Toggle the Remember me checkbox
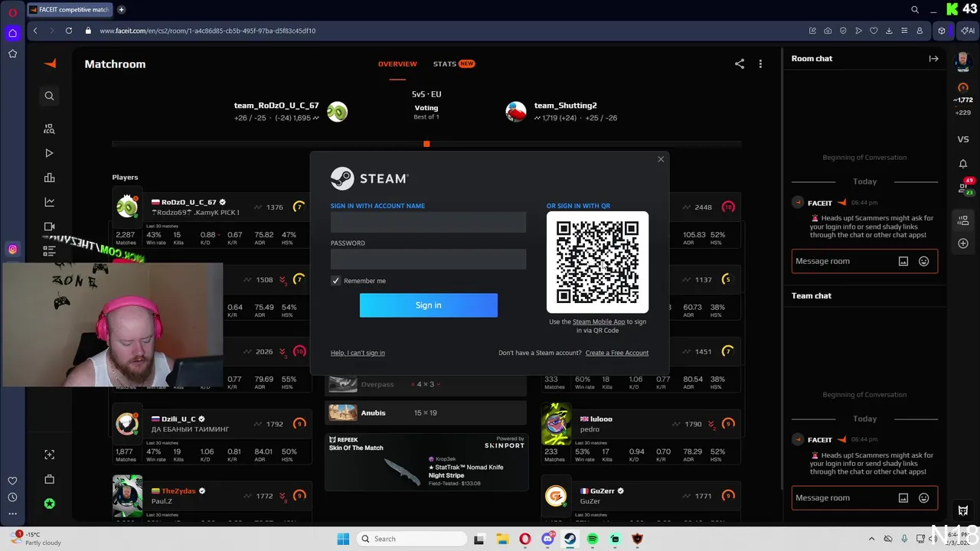980x551 pixels. [335, 281]
